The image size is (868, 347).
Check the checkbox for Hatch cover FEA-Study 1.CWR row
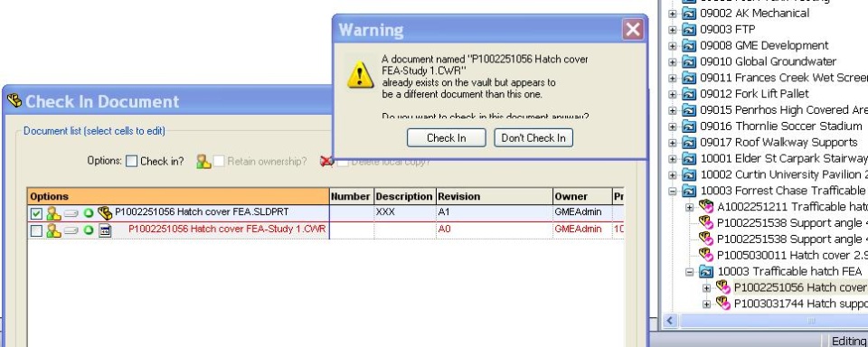tap(36, 230)
